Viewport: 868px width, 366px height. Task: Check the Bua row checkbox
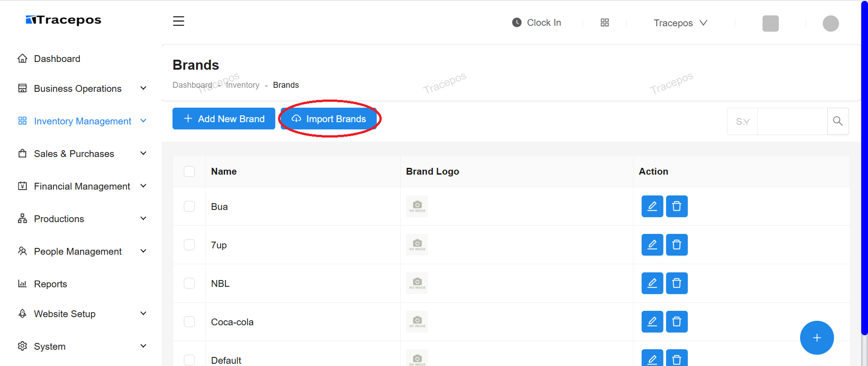pos(189,206)
